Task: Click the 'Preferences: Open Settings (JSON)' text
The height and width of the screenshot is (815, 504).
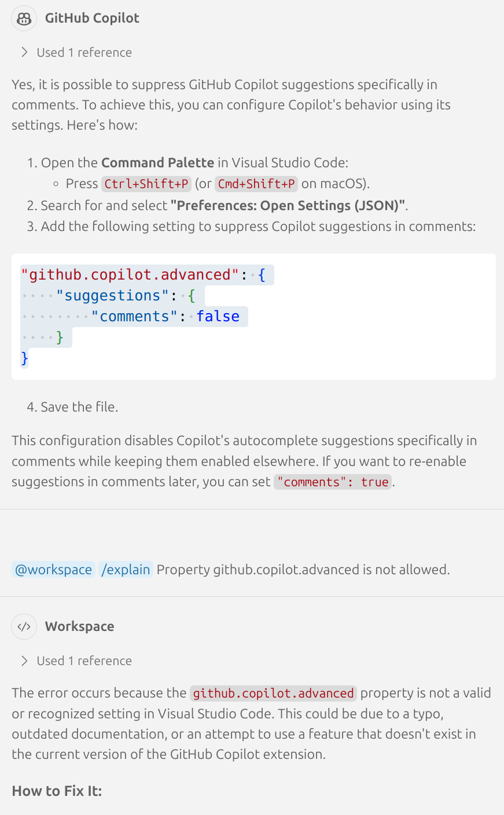Action: pos(288,205)
